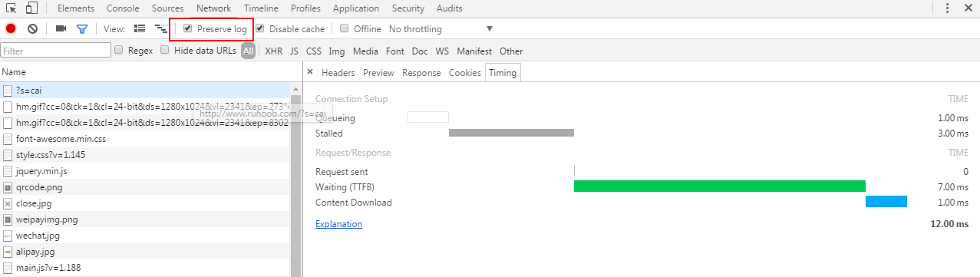Filter requests by XHR
Screen dimensions: 980x277
click(x=273, y=51)
